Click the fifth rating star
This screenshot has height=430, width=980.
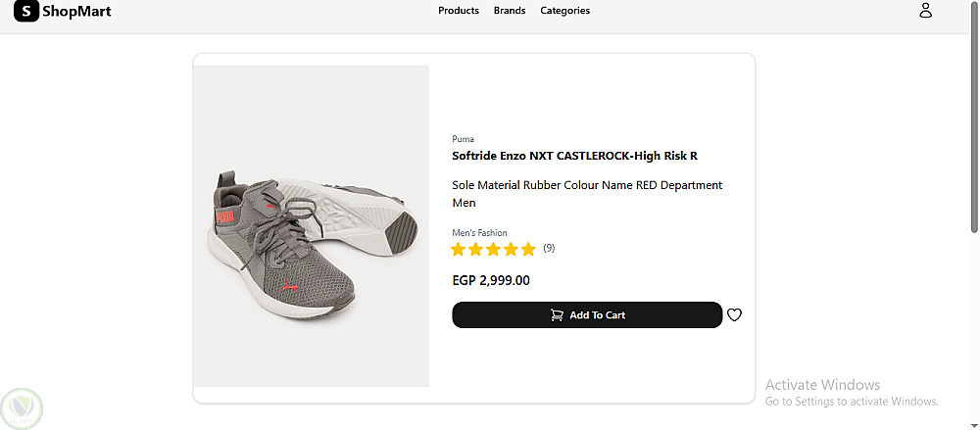pyautogui.click(x=529, y=250)
